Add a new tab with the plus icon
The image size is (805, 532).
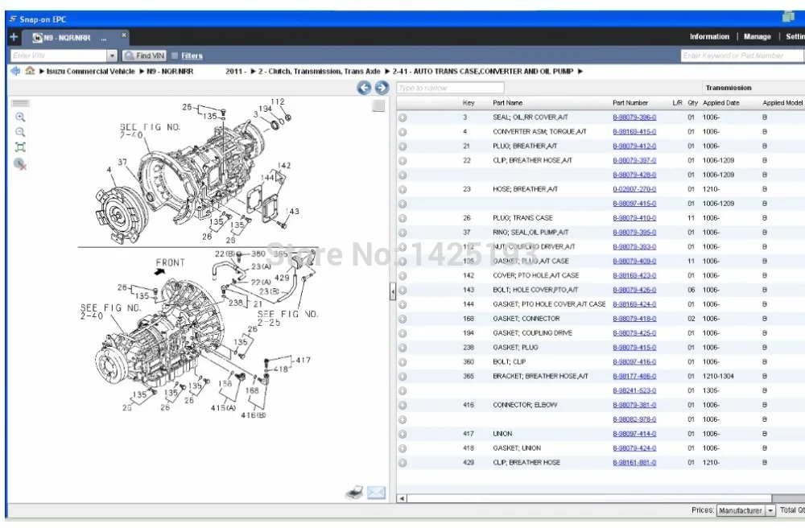(x=14, y=37)
